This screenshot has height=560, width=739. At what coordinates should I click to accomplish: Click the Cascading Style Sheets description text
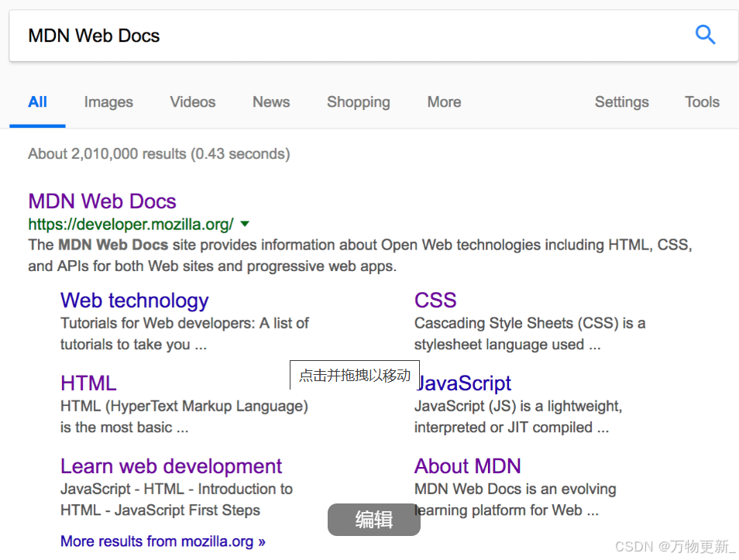[530, 334]
